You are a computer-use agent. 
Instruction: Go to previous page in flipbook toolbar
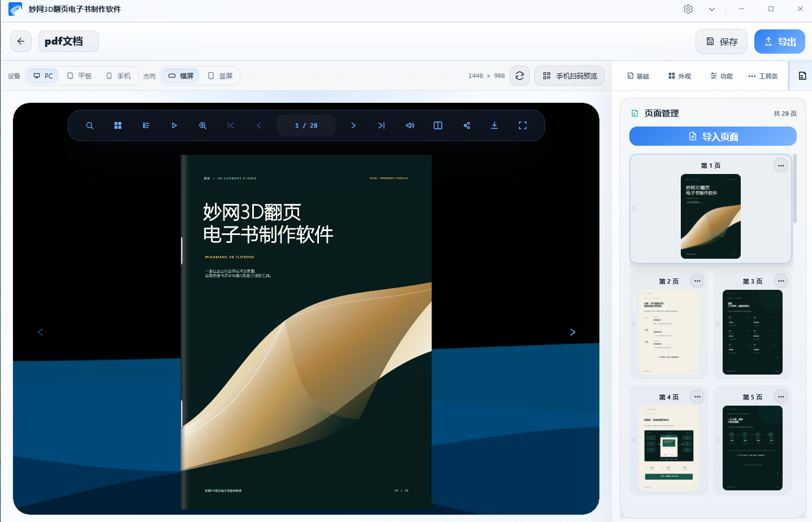(x=259, y=125)
